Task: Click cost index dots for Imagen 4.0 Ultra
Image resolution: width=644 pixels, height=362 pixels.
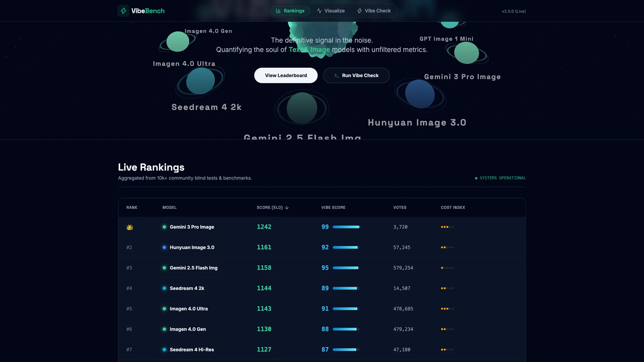Action: (x=447, y=309)
